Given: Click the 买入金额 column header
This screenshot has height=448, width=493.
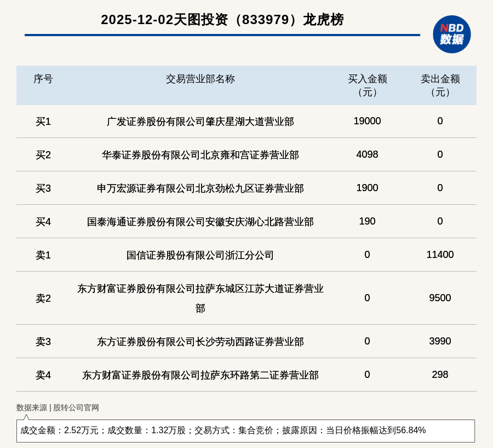Looking at the screenshot, I should (367, 85).
